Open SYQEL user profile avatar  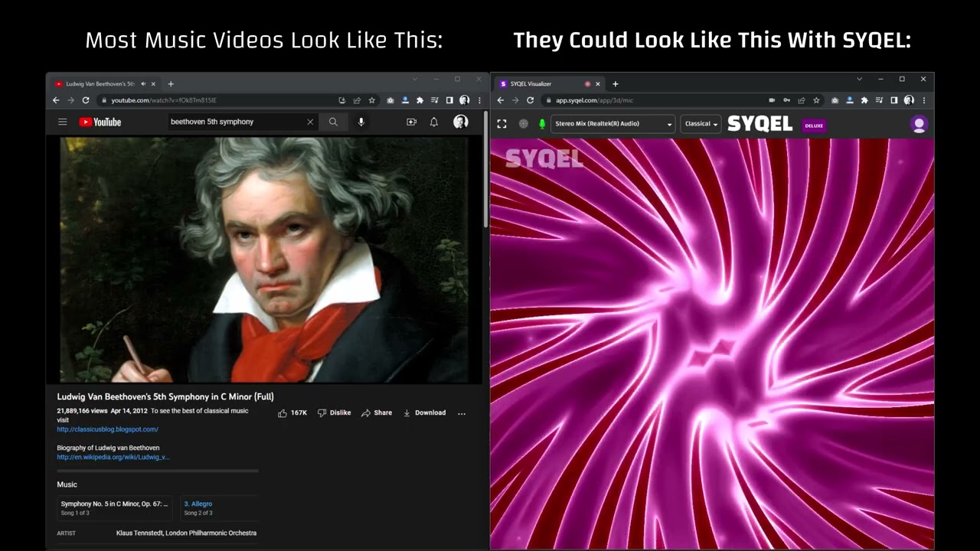click(x=919, y=125)
